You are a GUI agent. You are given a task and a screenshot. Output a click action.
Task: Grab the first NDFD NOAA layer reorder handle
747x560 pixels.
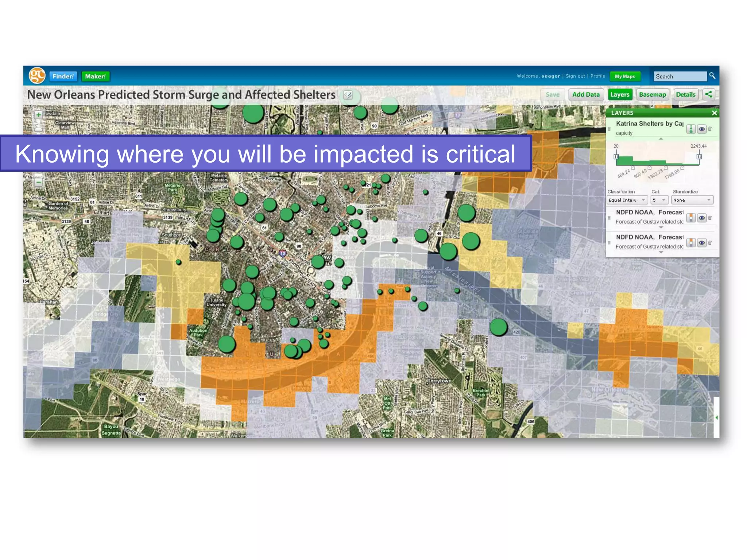coord(609,218)
